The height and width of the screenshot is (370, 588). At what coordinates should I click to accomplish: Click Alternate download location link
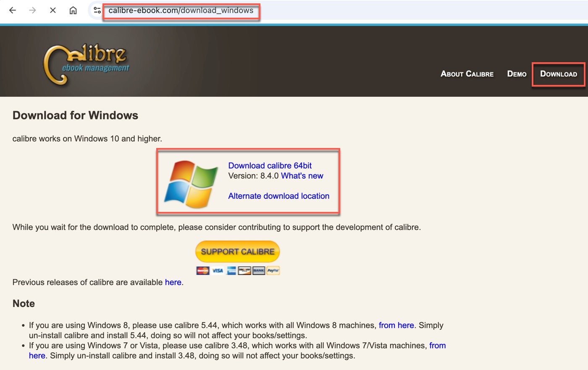[279, 196]
